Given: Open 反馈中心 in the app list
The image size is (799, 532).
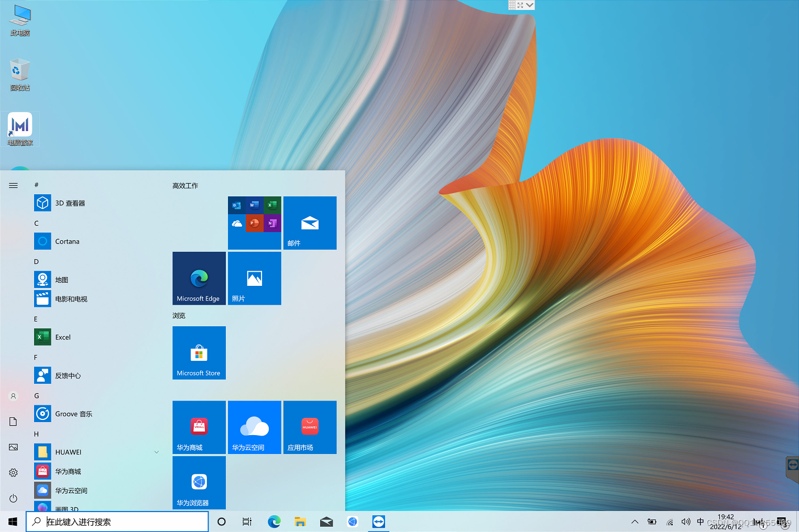Looking at the screenshot, I should [97, 375].
